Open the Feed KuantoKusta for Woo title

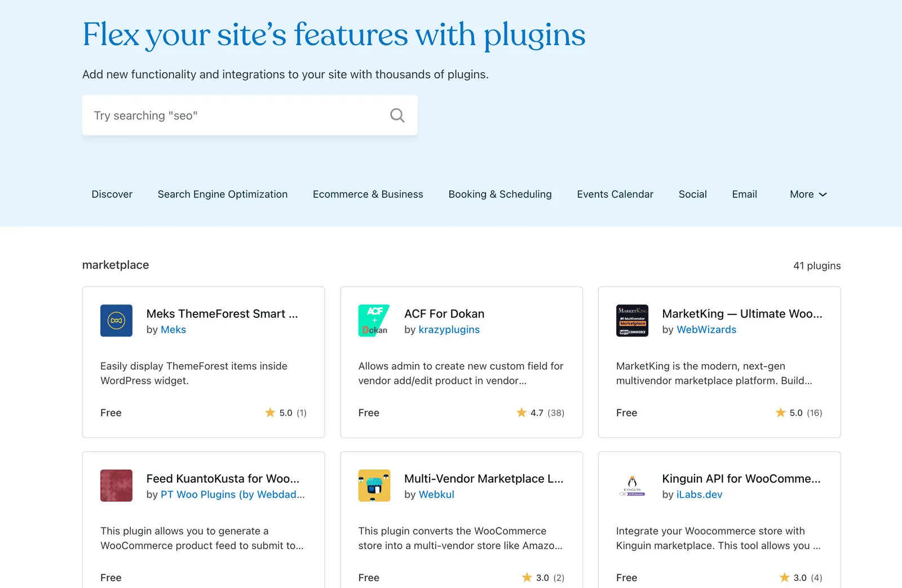click(223, 479)
